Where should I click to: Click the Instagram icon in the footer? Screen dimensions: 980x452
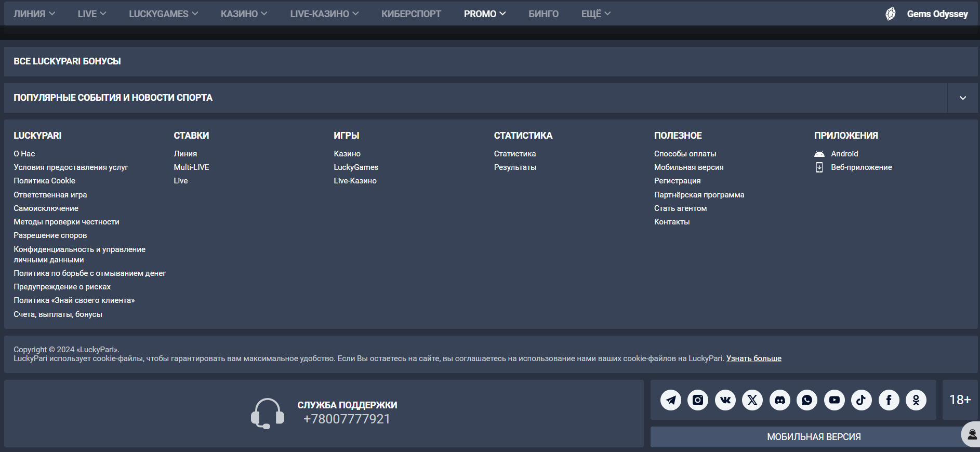(x=698, y=400)
